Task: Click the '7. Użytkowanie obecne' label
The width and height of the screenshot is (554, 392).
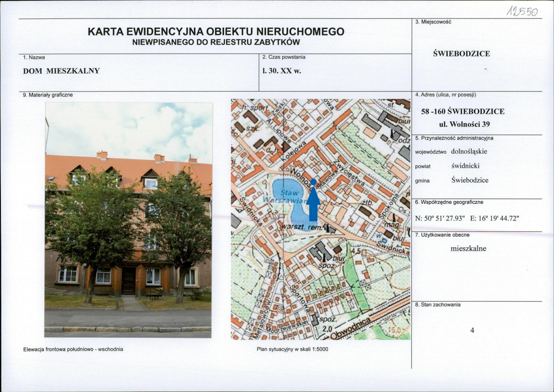Action: click(442, 235)
